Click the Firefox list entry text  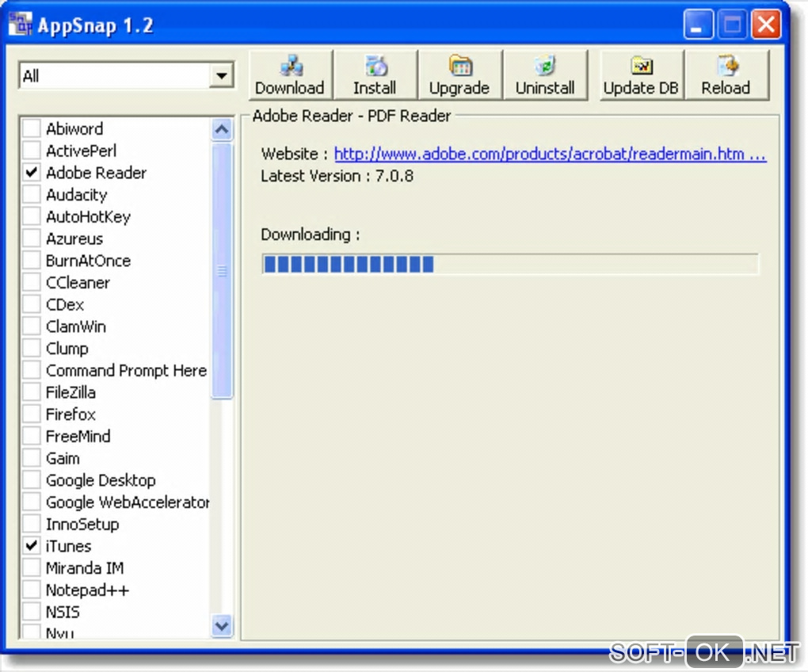[71, 414]
